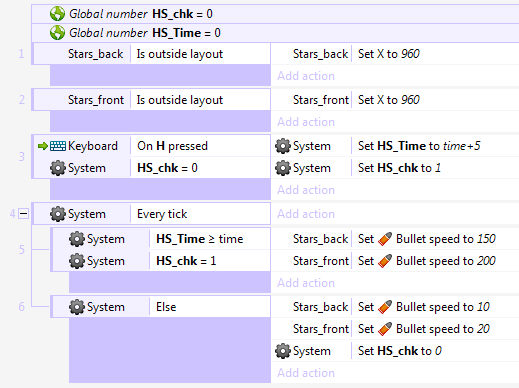Select HS_Time ≥ time condition text
Image resolution: width=519 pixels, height=388 pixels.
[x=200, y=239]
